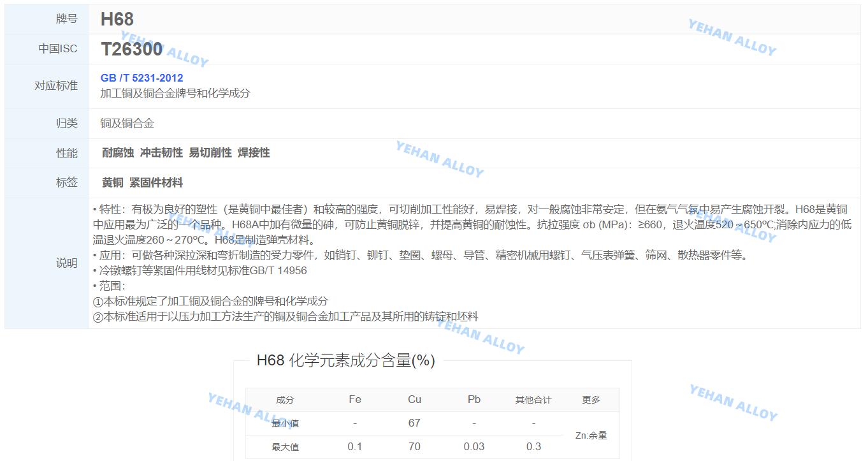The image size is (868, 461).
Task: Open the GB/T 5231-2012 standard link
Action: [x=141, y=78]
